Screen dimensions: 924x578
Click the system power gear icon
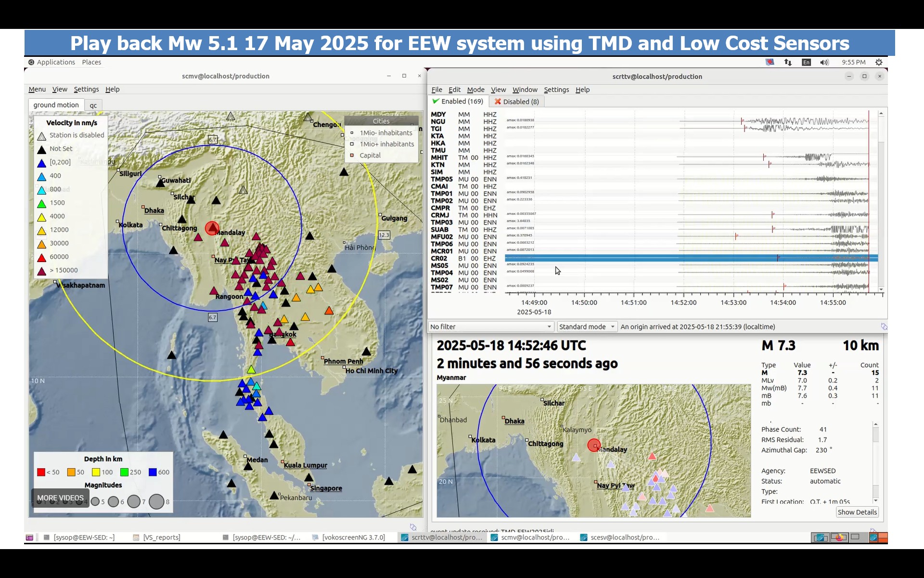coord(879,62)
